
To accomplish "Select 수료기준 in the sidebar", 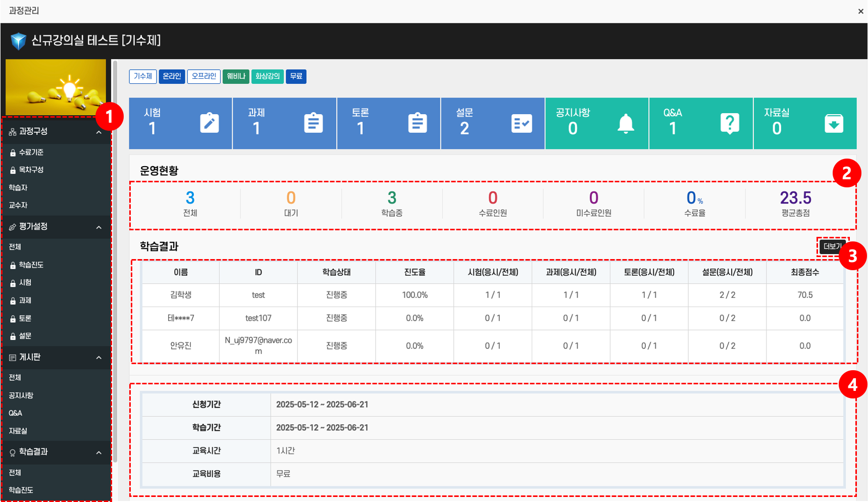I will coord(31,152).
